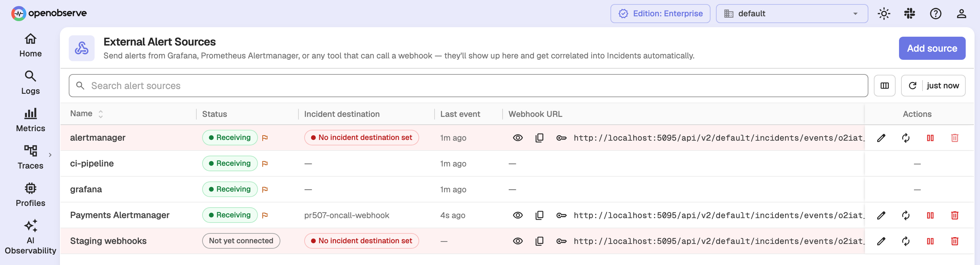Edit the Staging webhooks source
This screenshot has height=265, width=980.
[x=881, y=241]
